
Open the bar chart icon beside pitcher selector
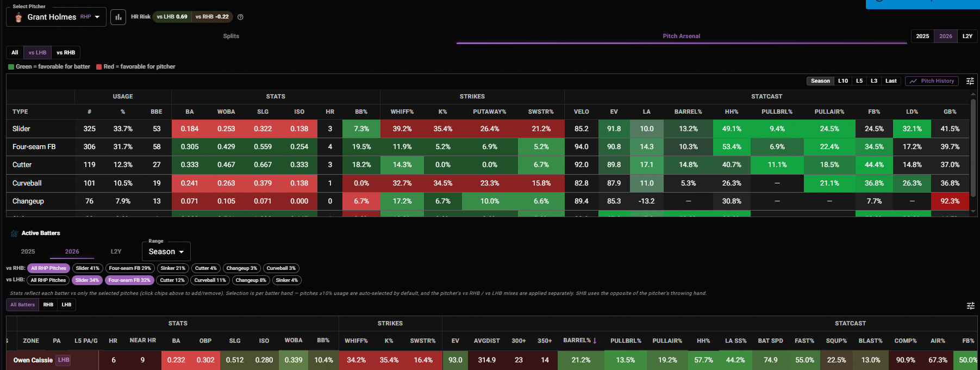tap(118, 17)
